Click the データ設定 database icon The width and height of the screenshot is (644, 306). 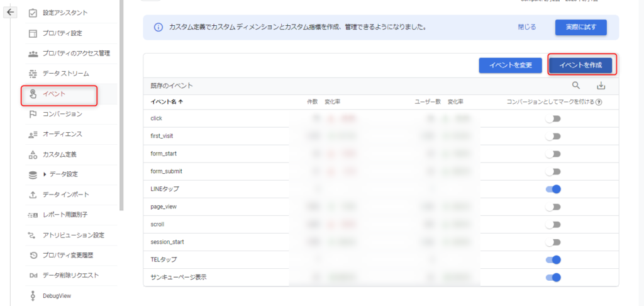(x=33, y=175)
